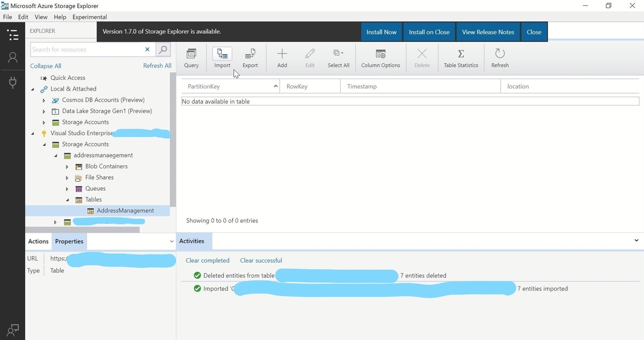Open the Edit menu

point(23,17)
